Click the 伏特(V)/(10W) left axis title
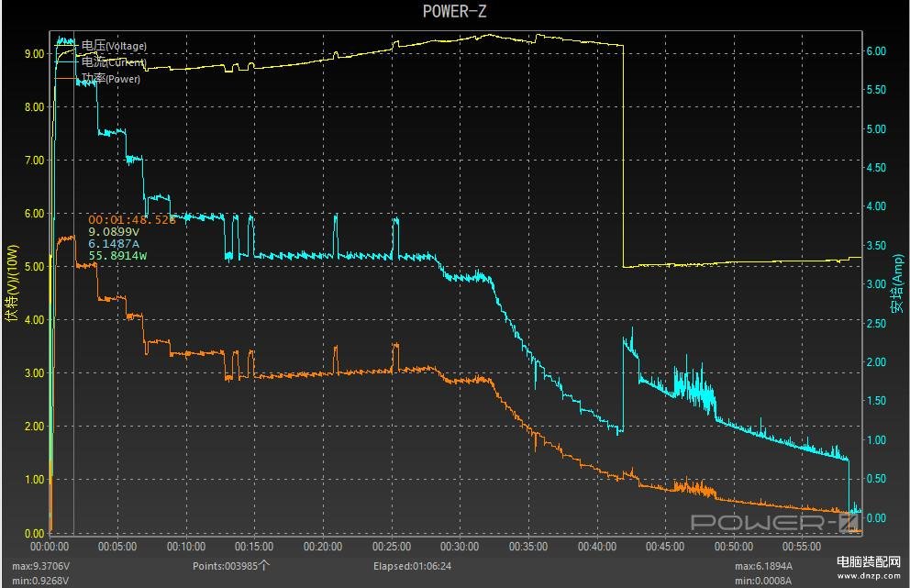The image size is (910, 588). 12,283
